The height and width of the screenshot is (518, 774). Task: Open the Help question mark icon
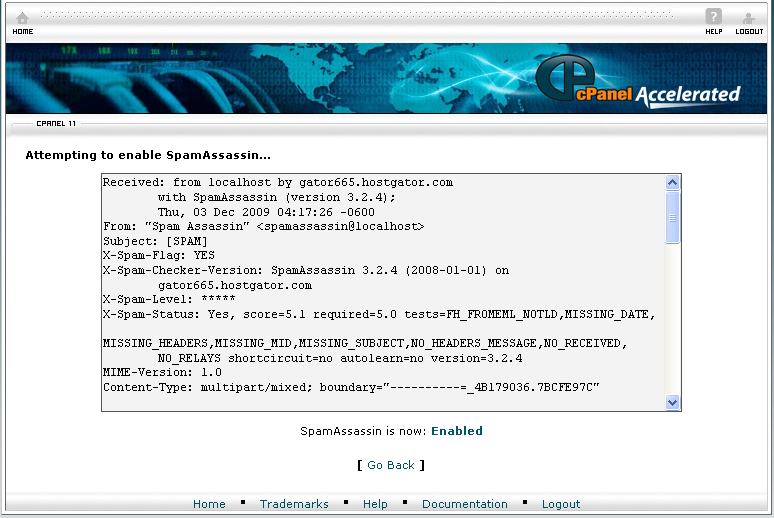pos(713,16)
